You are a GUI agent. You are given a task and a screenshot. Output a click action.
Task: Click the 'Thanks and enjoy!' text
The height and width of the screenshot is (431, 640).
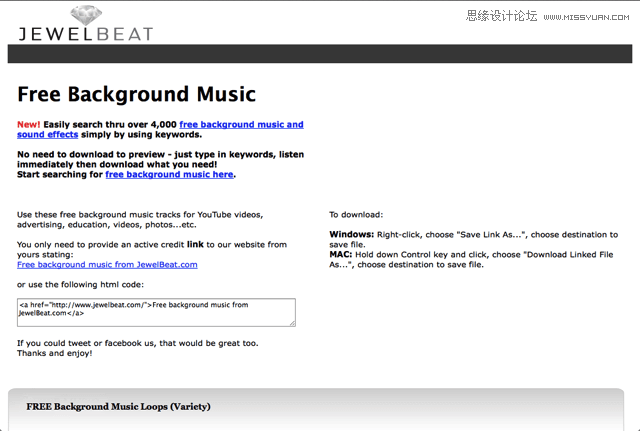pyautogui.click(x=55, y=353)
